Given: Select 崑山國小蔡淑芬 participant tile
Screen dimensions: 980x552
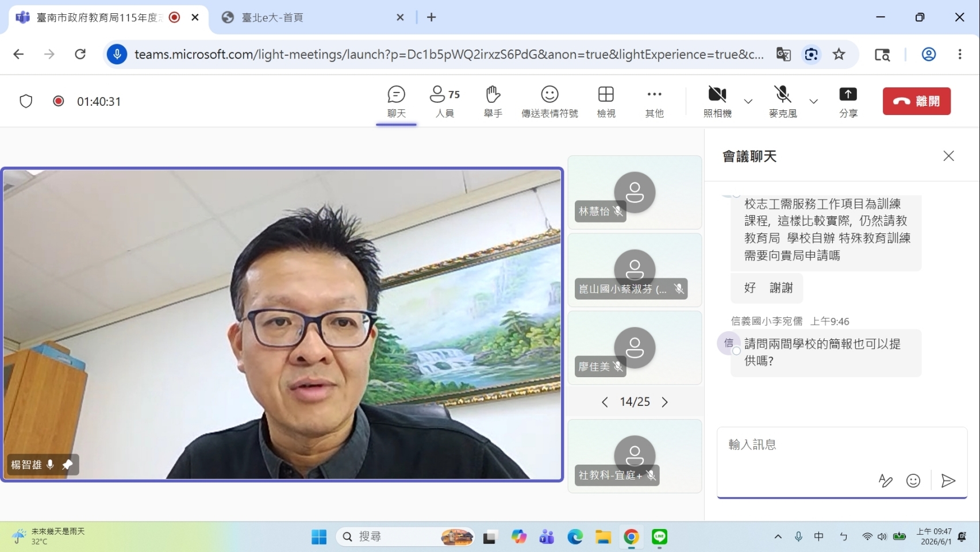Looking at the screenshot, I should (635, 270).
